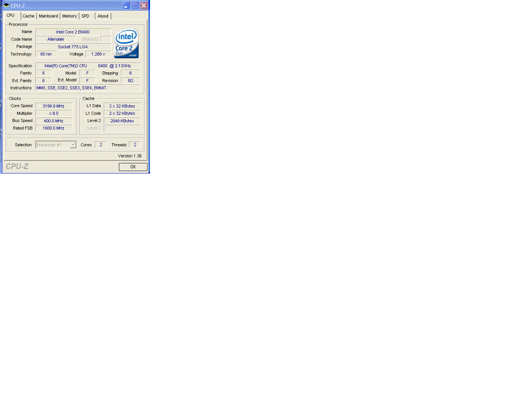Click the Ext. Family value 6
Image resolution: width=532 pixels, height=399 pixels.
[43, 81]
